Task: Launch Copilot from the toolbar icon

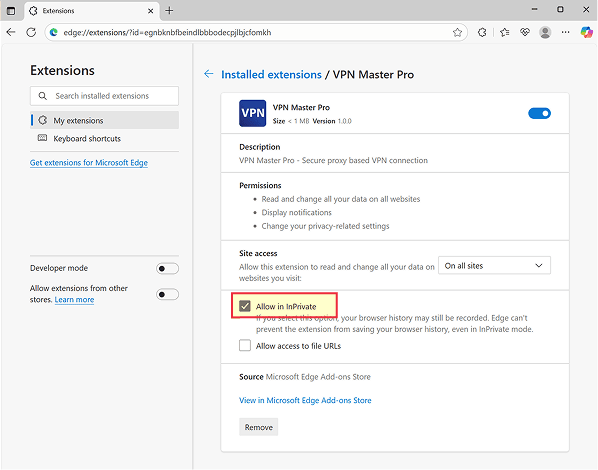Action: click(587, 32)
